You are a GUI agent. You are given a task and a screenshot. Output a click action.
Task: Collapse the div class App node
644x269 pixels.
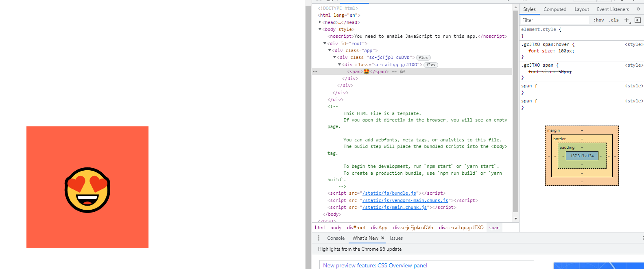coord(330,50)
